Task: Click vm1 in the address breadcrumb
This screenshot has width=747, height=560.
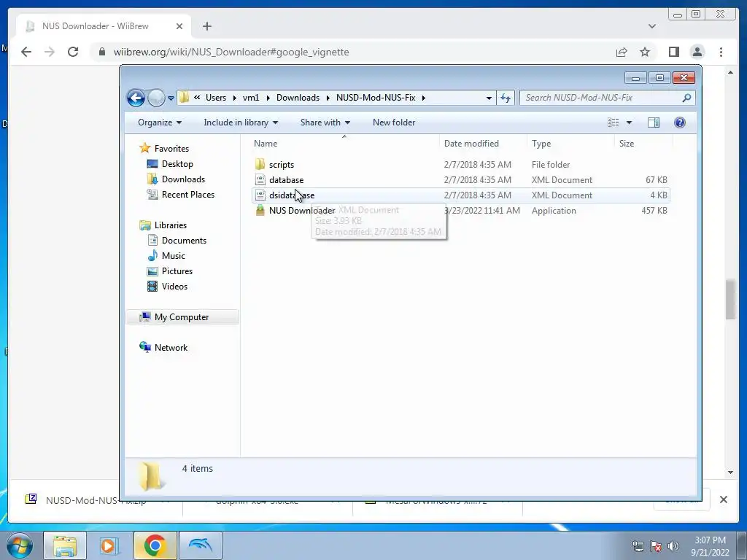Action: [251, 98]
